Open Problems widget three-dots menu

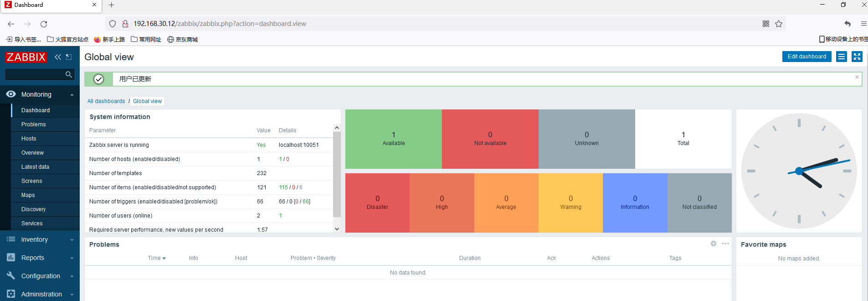725,244
